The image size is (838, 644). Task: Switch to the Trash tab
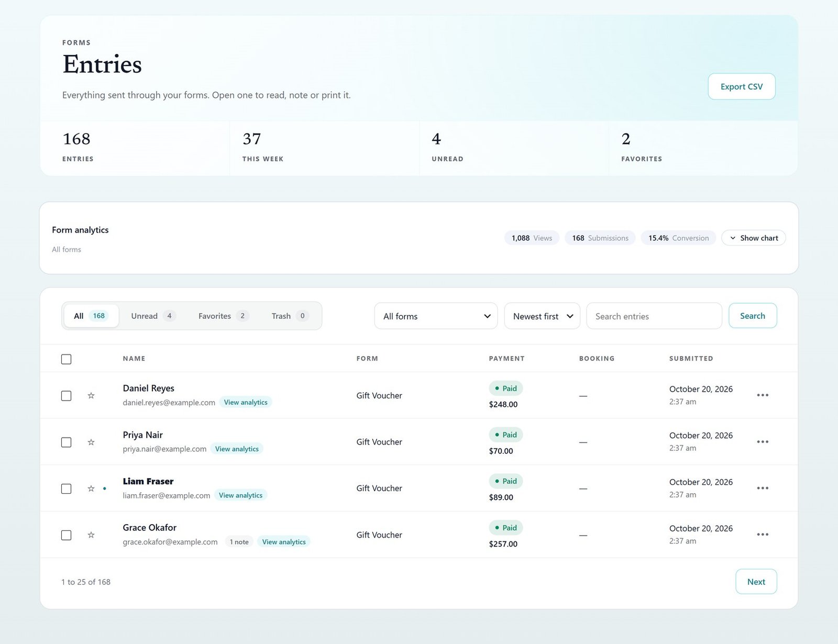[290, 316]
